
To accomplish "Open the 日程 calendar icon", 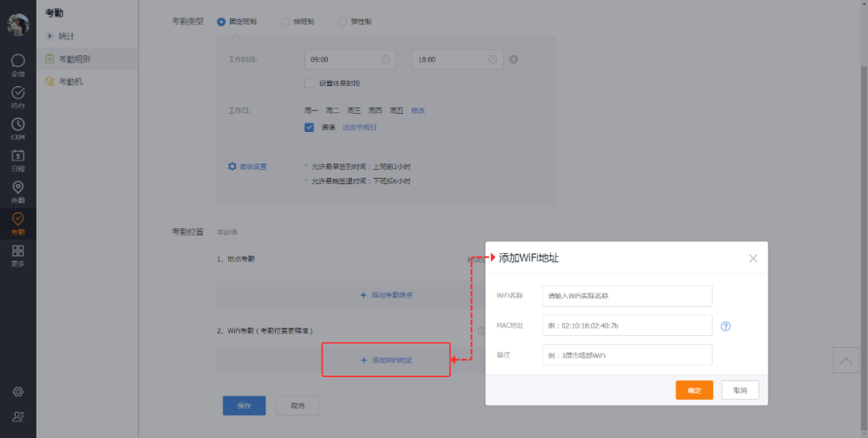I will click(x=17, y=160).
